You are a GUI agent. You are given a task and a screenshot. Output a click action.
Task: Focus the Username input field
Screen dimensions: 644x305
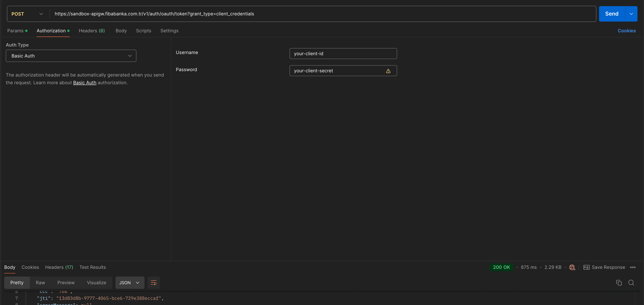(343, 53)
